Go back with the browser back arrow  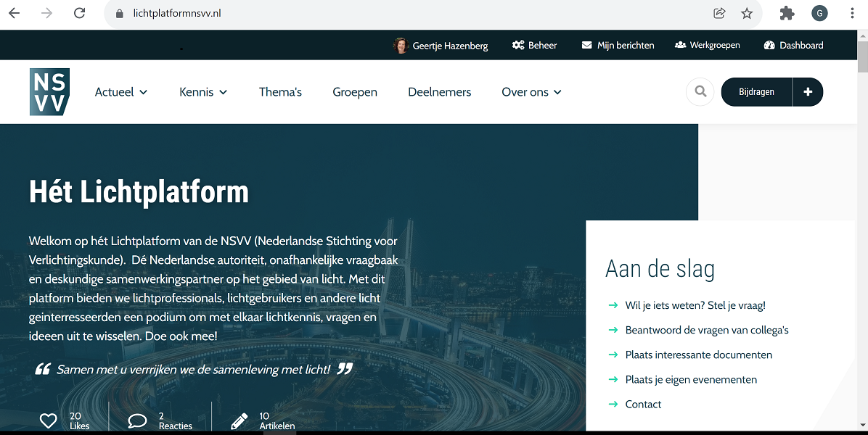click(15, 13)
